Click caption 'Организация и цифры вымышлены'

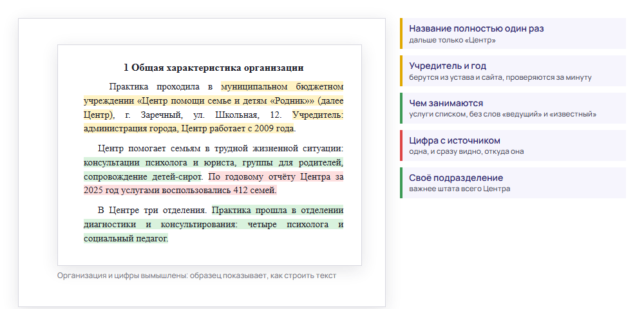click(x=122, y=276)
